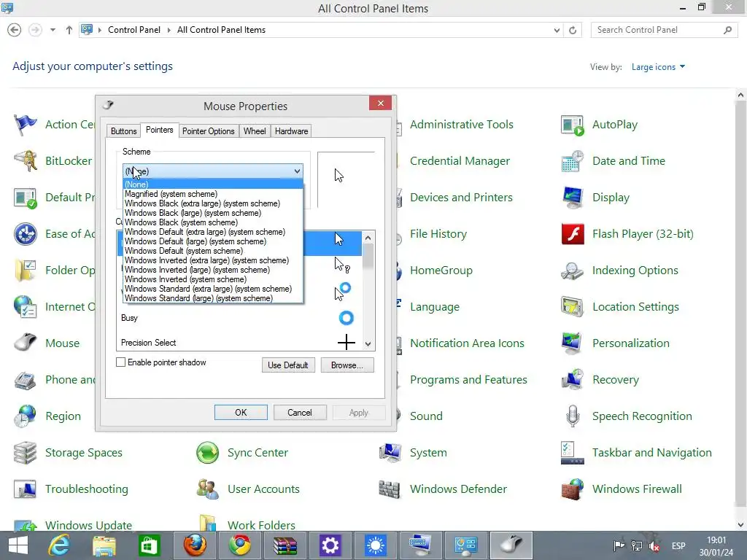This screenshot has width=747, height=560.
Task: Open the Location Settings icon
Action: pyautogui.click(x=572, y=307)
